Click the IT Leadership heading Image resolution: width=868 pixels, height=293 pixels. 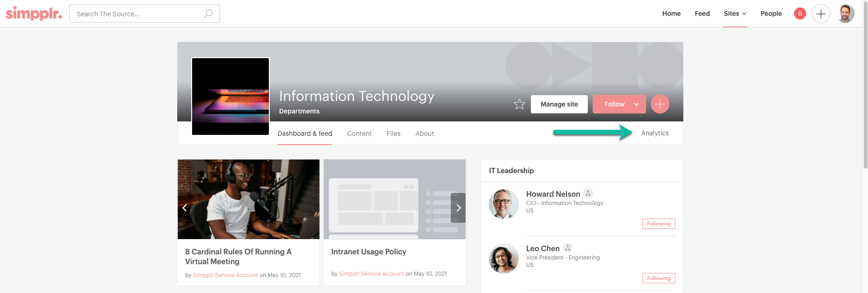click(x=511, y=171)
